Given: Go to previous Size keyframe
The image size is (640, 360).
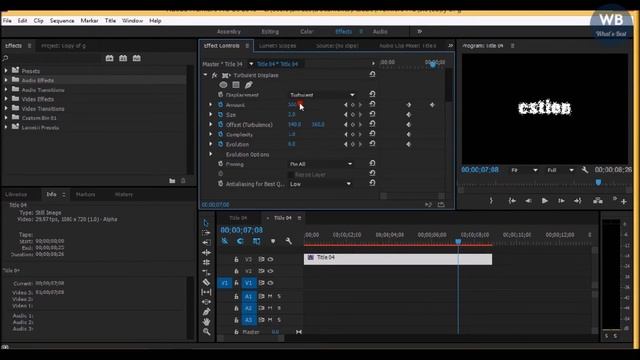Looking at the screenshot, I should 346,115.
